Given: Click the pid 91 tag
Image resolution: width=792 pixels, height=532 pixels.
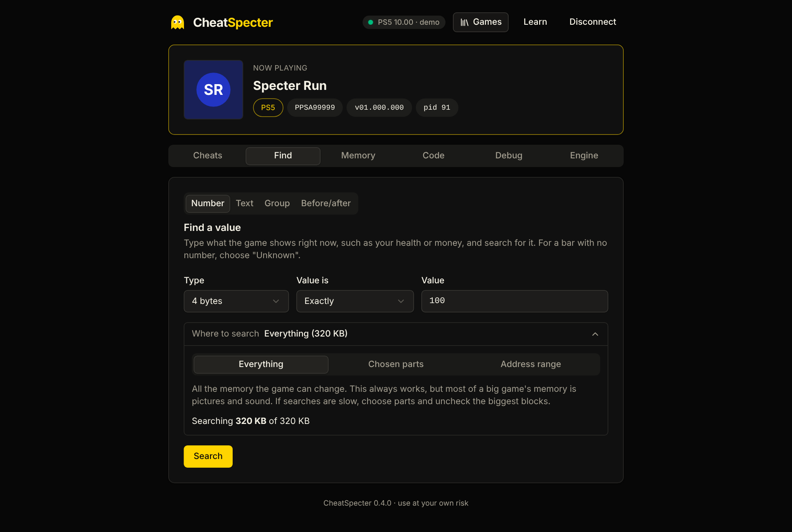Looking at the screenshot, I should (437, 108).
